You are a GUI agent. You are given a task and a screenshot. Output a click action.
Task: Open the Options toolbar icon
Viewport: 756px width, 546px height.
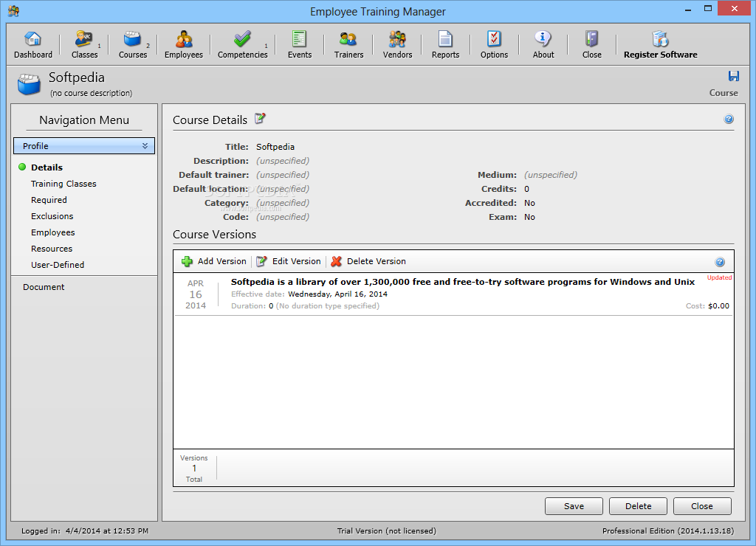[494, 38]
